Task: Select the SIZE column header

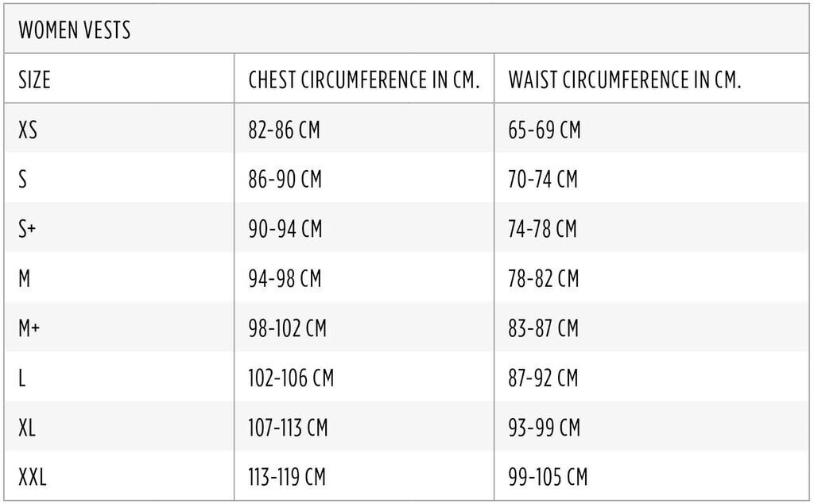Action: (x=34, y=80)
